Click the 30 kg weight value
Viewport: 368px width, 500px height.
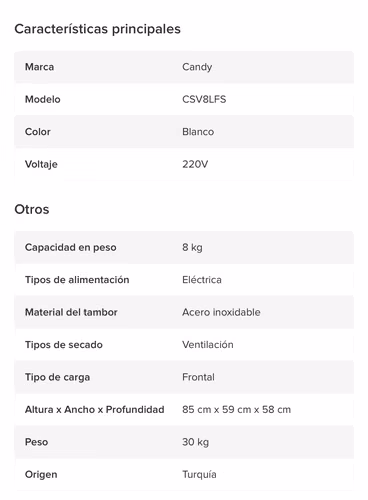[195, 442]
